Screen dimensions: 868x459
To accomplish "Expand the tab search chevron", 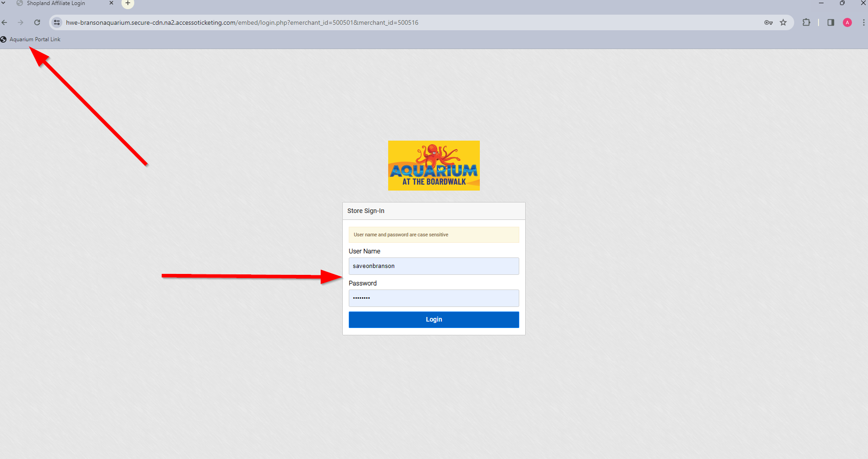I will click(x=3, y=3).
